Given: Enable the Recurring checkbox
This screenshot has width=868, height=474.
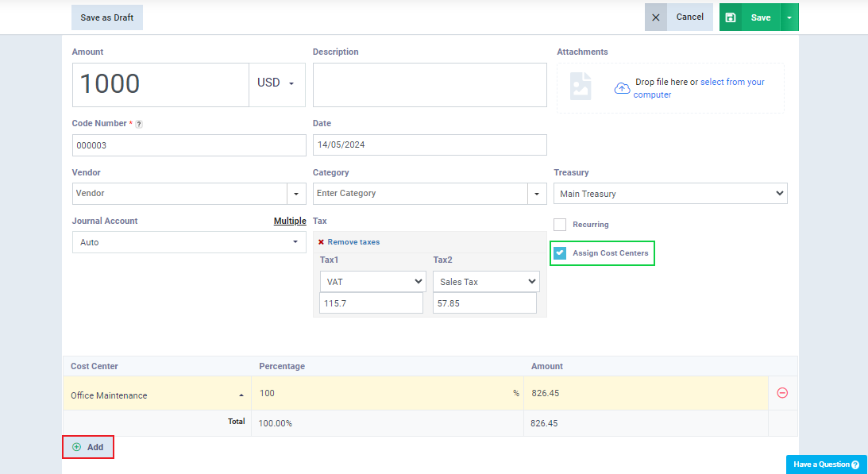Looking at the screenshot, I should pyautogui.click(x=560, y=224).
